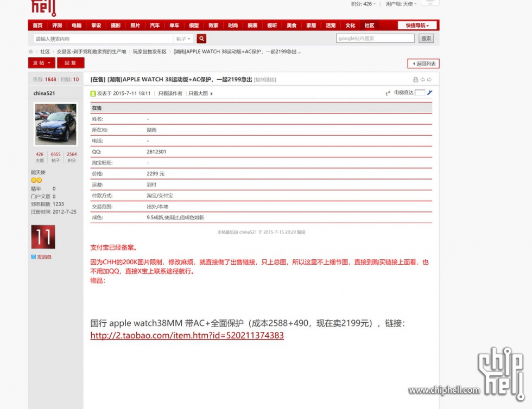
Task: Open the 模型 nav item
Action: [x=194, y=25]
